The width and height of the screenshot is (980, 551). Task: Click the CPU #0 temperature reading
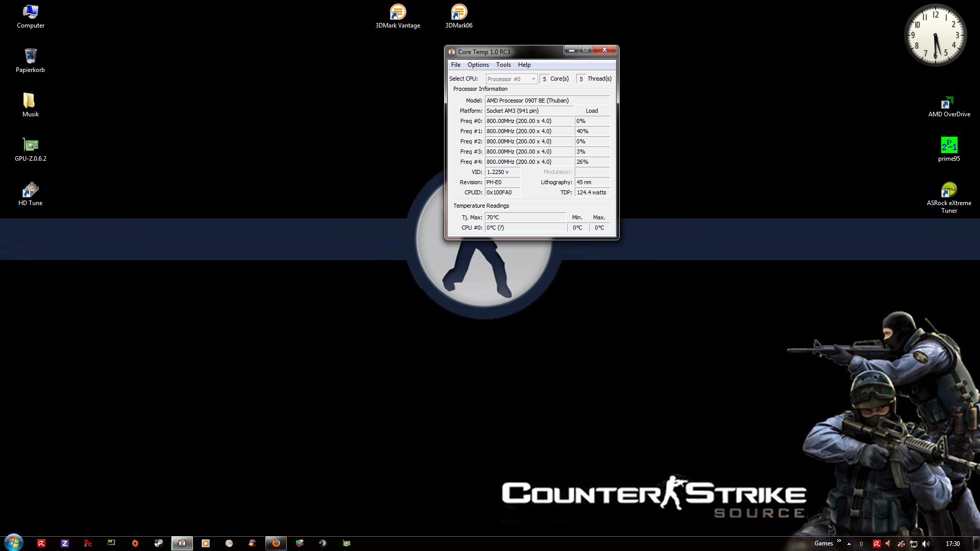coord(525,228)
